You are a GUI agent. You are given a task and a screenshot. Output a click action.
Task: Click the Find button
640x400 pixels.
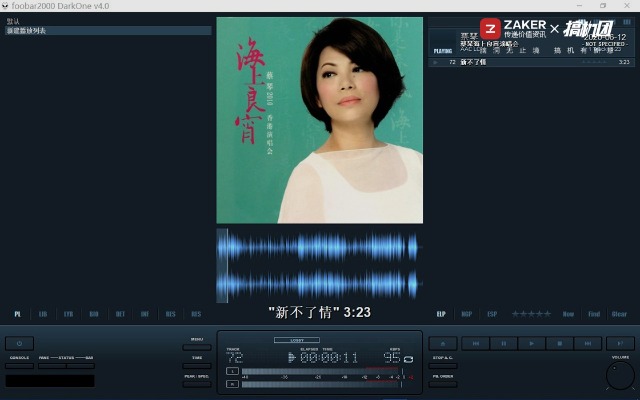[x=594, y=314]
